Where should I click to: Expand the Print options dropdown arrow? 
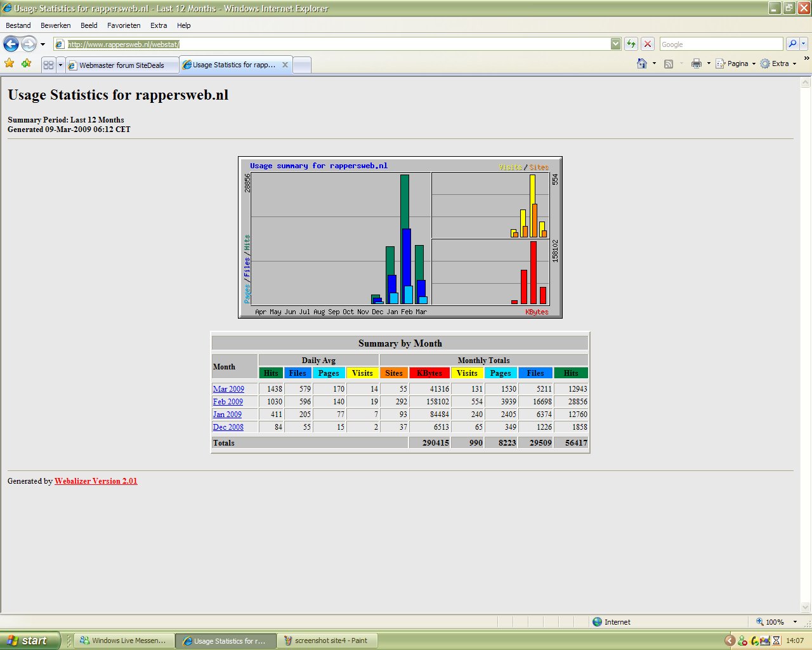709,63
